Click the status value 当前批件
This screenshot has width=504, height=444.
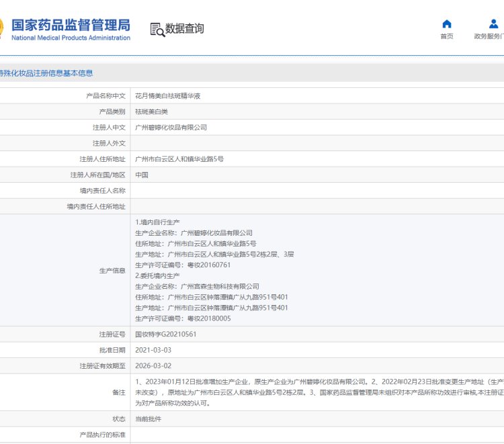coord(149,419)
